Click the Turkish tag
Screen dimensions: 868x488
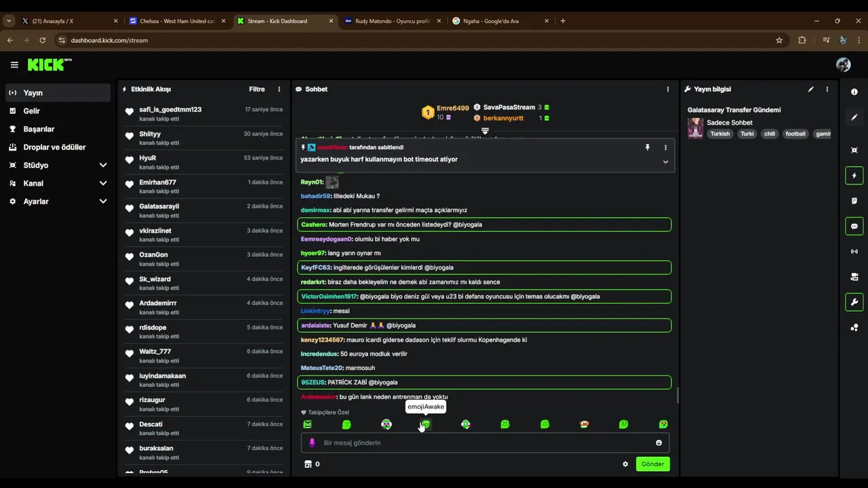719,134
